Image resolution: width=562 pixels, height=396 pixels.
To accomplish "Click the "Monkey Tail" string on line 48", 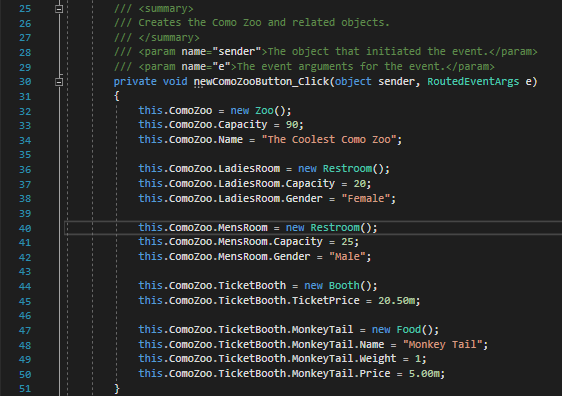I will click(442, 345).
